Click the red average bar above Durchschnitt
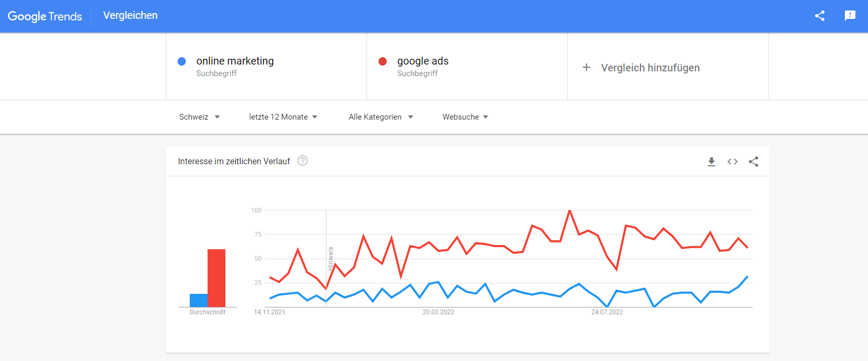868x361 pixels. pyautogui.click(x=216, y=278)
